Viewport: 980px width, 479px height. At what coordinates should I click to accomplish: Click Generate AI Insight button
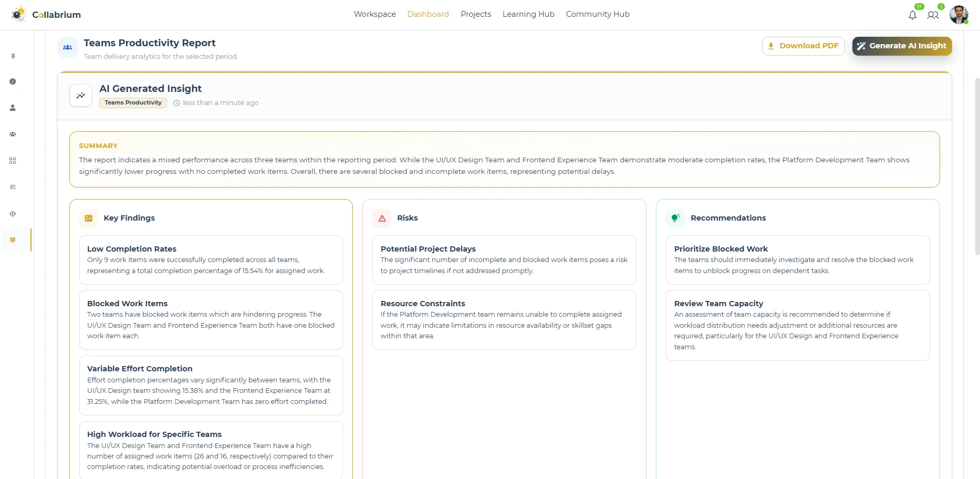click(902, 46)
